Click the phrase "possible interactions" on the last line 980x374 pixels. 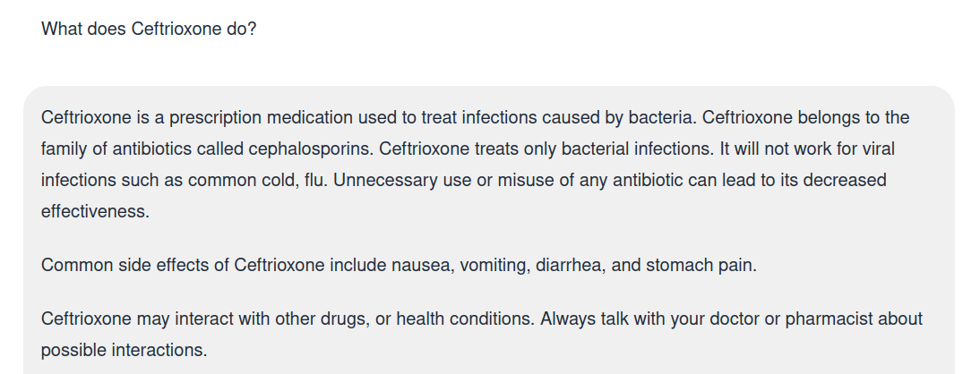[x=124, y=350]
